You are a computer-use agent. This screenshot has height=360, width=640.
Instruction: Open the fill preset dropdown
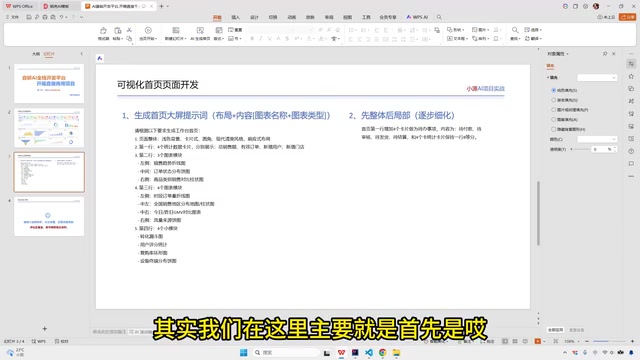click(x=597, y=78)
